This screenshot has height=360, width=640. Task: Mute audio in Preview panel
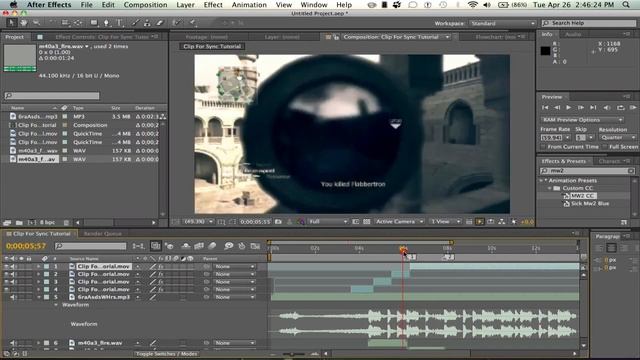(x=607, y=107)
